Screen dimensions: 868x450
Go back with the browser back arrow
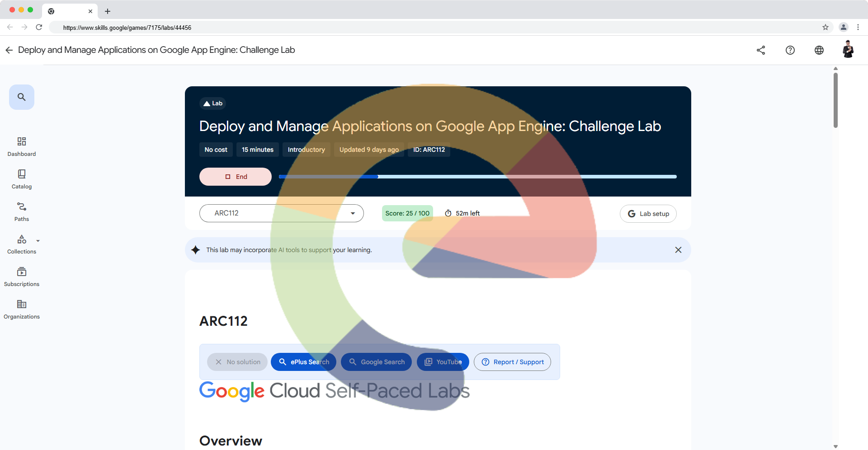[10, 27]
